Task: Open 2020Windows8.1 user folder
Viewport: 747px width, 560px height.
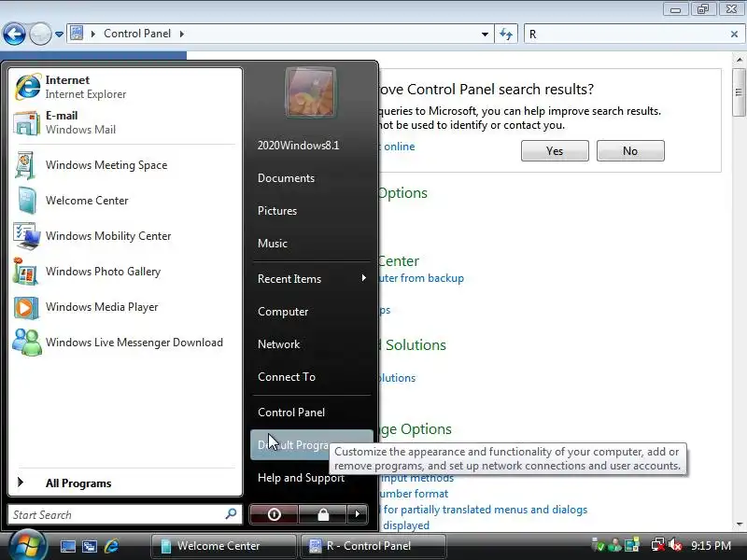Action: click(x=311, y=146)
